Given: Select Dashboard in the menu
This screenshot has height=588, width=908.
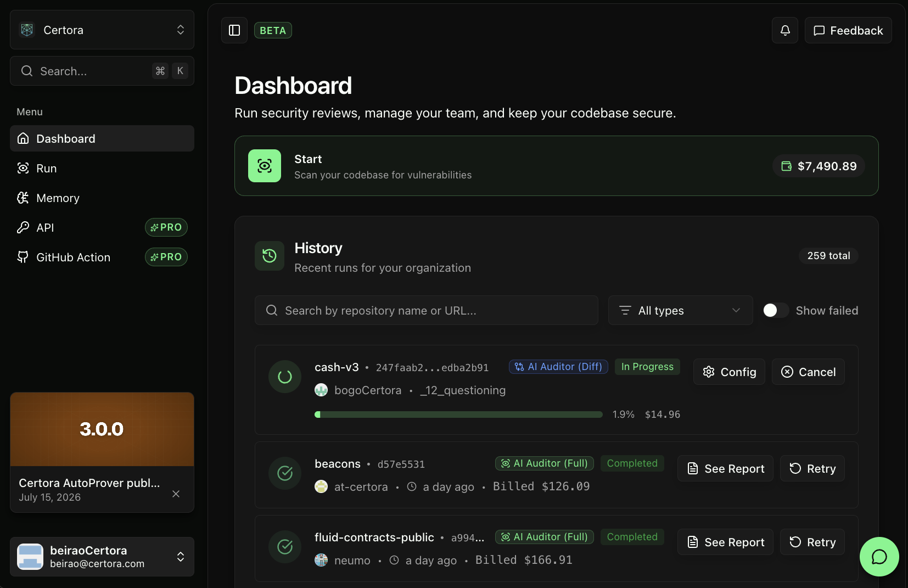Looking at the screenshot, I should click(102, 138).
